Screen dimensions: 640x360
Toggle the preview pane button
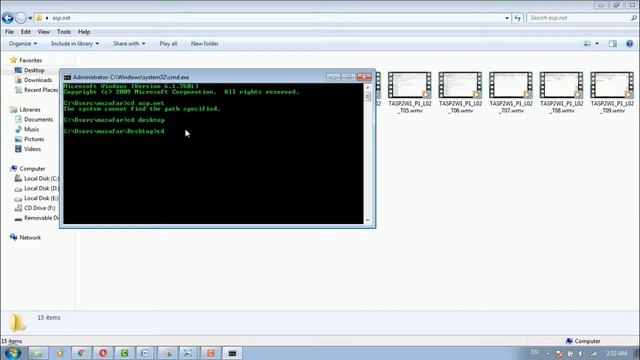(x=613, y=44)
